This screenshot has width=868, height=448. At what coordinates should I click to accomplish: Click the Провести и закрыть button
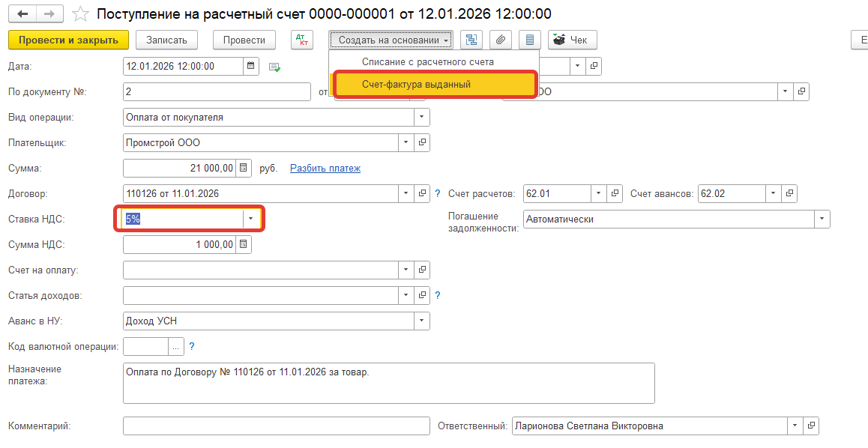68,40
